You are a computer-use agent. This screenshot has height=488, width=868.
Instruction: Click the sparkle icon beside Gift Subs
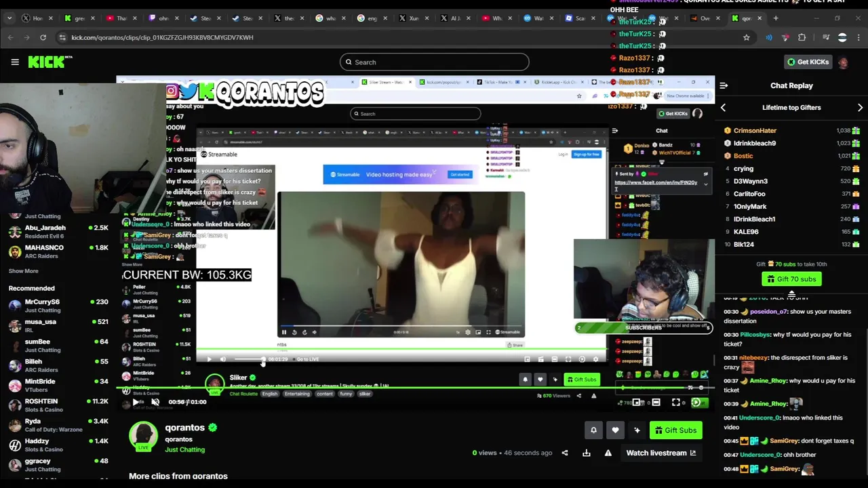point(637,430)
